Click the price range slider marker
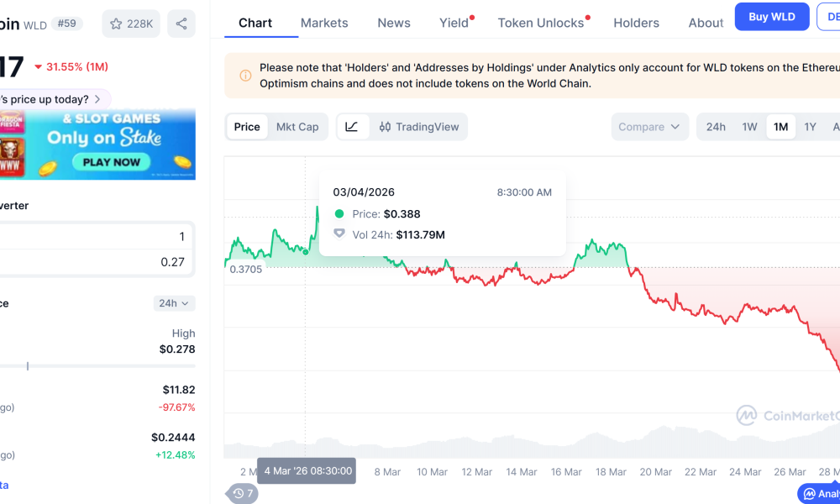840x504 pixels. tap(28, 366)
